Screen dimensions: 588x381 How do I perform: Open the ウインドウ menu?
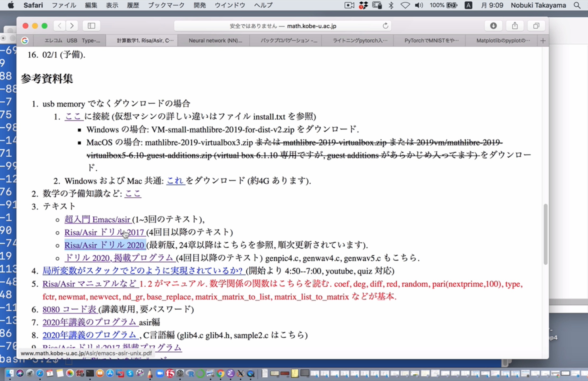[x=230, y=5]
